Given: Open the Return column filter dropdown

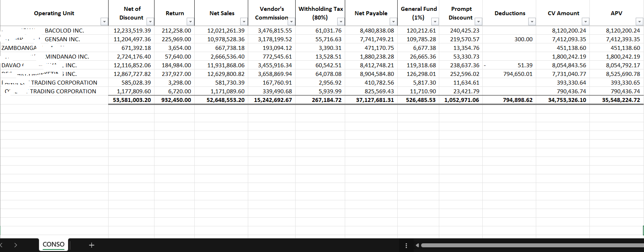Looking at the screenshot, I should coord(190,22).
